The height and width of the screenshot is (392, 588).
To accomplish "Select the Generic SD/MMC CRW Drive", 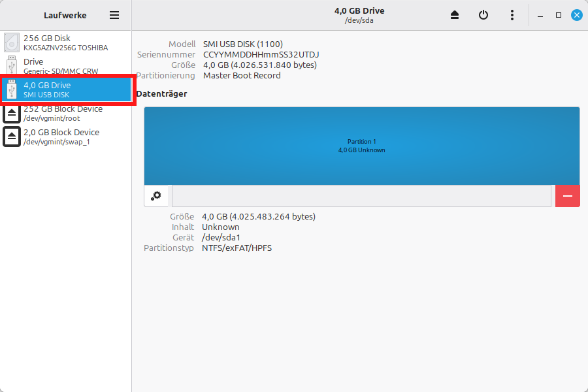I will [65, 65].
